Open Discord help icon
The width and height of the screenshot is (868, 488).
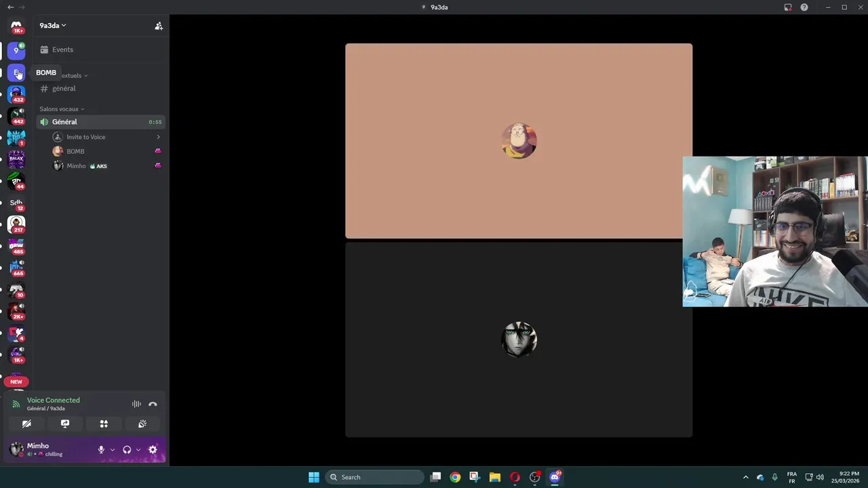804,7
